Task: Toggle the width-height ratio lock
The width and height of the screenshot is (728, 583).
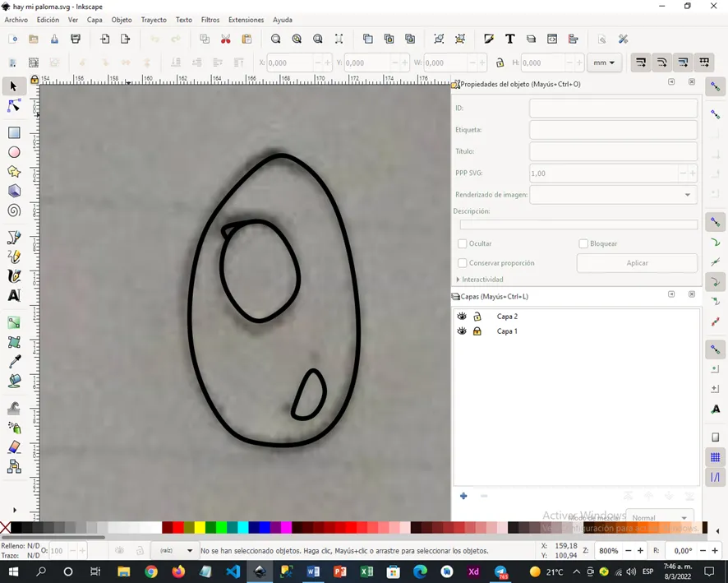Action: [500, 62]
